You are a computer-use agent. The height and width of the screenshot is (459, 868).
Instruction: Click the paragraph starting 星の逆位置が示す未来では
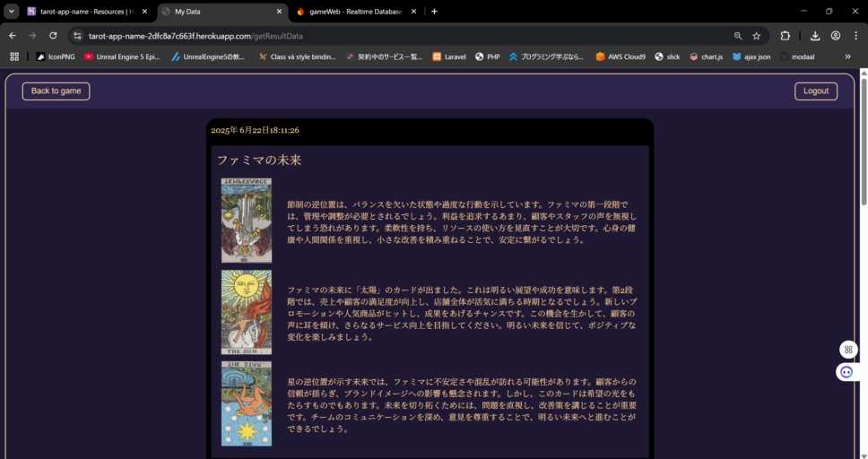tap(462, 405)
